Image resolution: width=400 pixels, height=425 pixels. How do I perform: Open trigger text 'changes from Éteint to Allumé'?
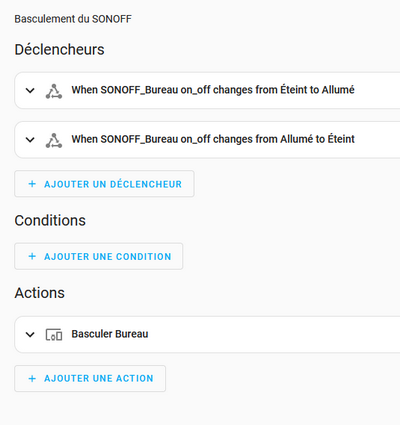coord(284,90)
